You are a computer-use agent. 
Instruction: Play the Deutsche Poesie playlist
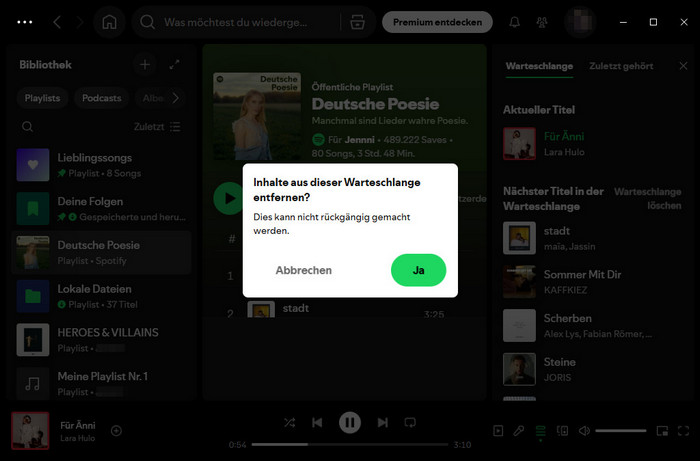pos(229,198)
